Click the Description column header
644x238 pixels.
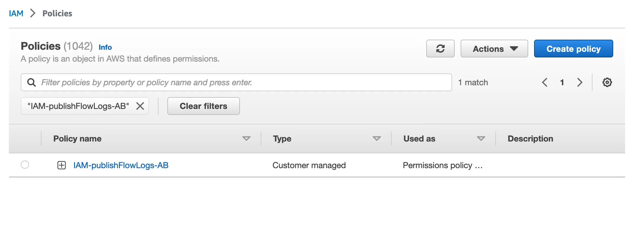pyautogui.click(x=530, y=139)
